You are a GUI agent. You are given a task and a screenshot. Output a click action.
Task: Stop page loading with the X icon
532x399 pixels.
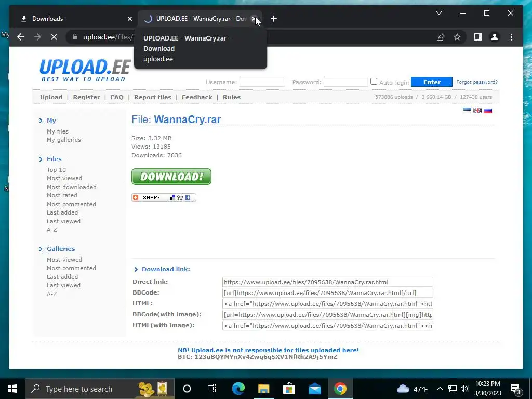pyautogui.click(x=54, y=37)
